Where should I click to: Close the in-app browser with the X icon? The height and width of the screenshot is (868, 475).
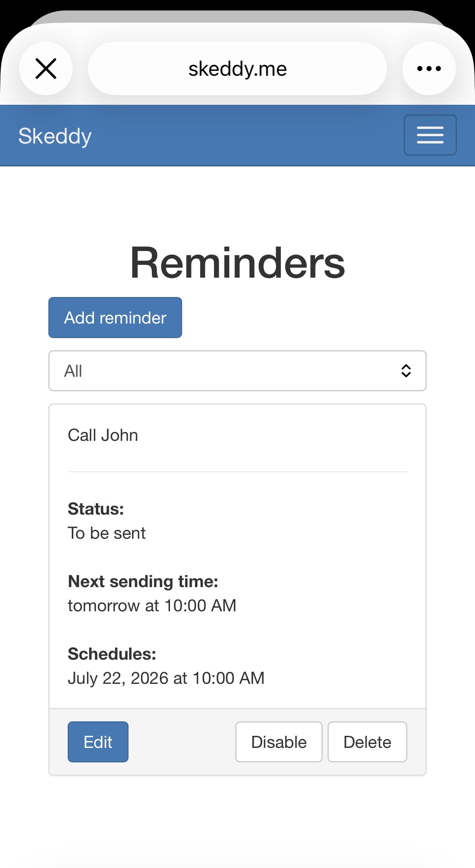(46, 69)
